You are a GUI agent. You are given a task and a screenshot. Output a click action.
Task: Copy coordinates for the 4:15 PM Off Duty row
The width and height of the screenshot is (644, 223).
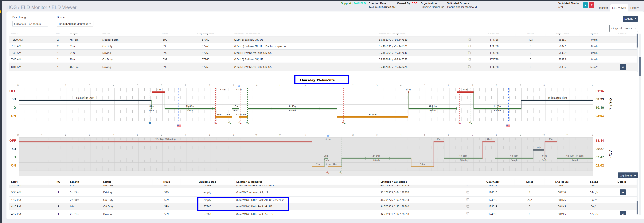pyautogui.click(x=468, y=206)
